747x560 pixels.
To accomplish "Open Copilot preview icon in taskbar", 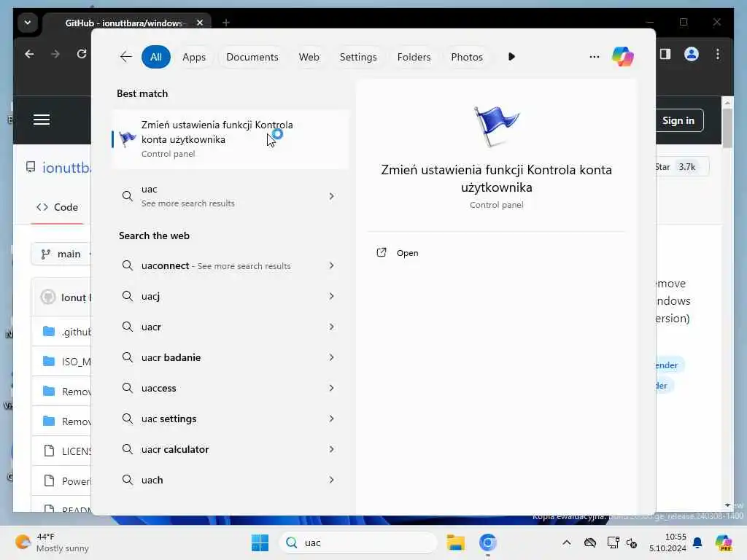I will pyautogui.click(x=723, y=542).
